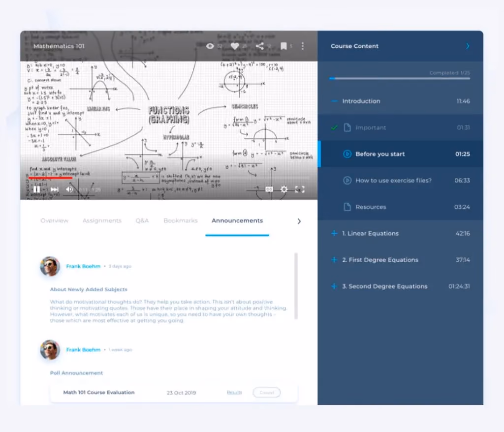Click Frank Boehm's avatar on newest announcement

coord(50,266)
